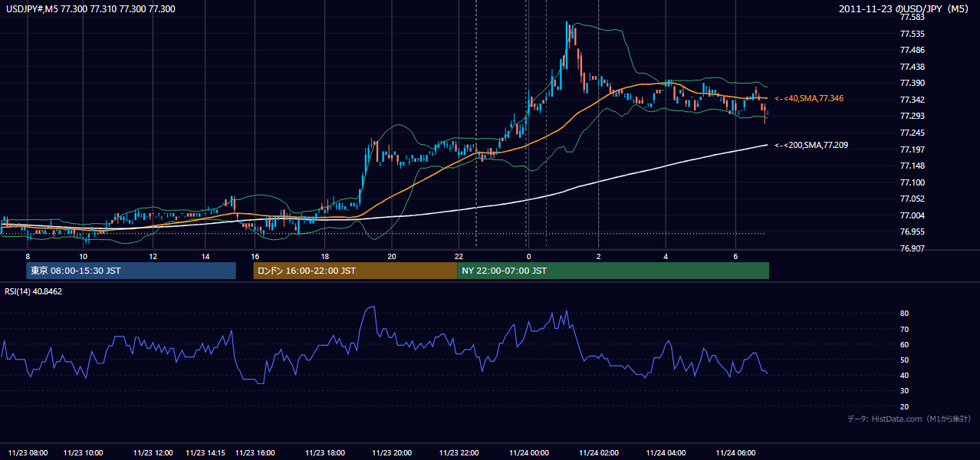Select the NY 22:00-07:00 JST session bar
The height and width of the screenshot is (460, 980).
[x=613, y=271]
